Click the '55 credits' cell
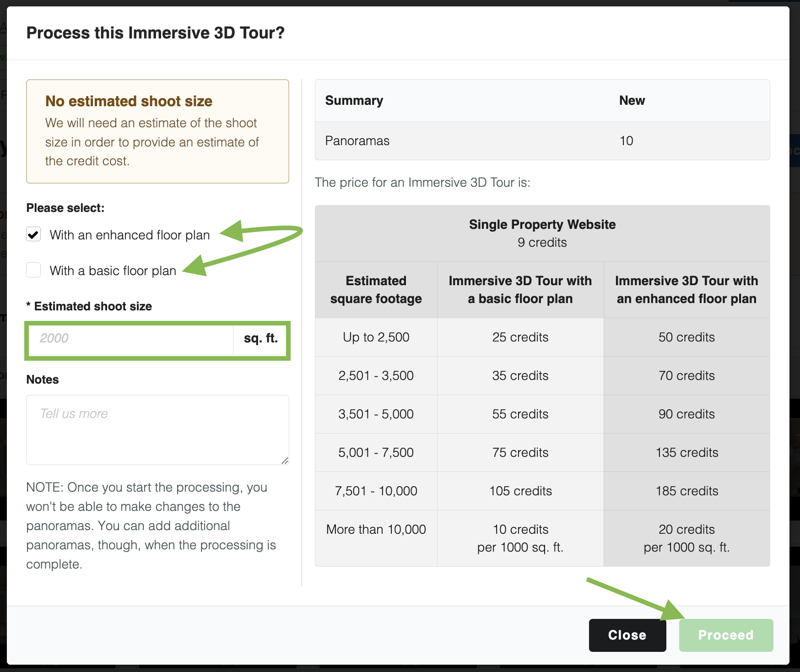 [520, 414]
